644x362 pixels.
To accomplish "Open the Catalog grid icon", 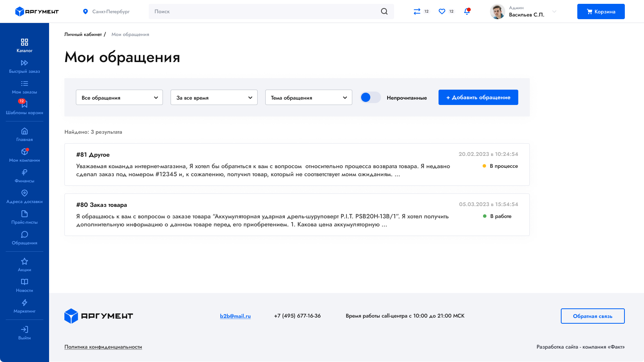I will tap(25, 42).
